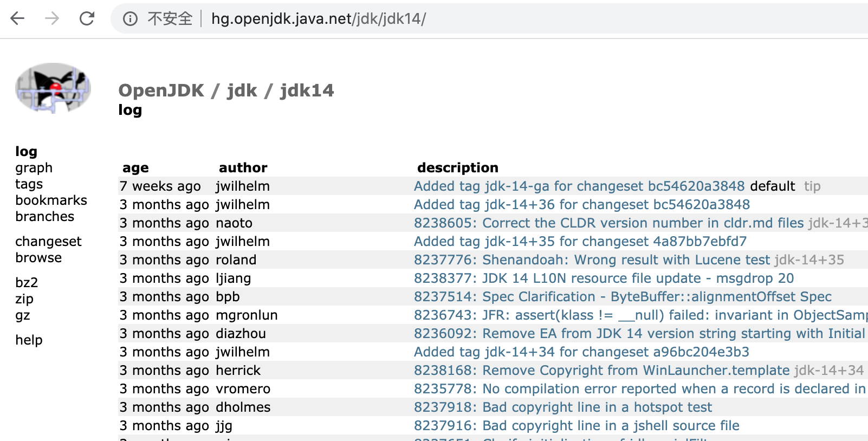
Task: Click the 'author' column header
Action: tap(243, 168)
